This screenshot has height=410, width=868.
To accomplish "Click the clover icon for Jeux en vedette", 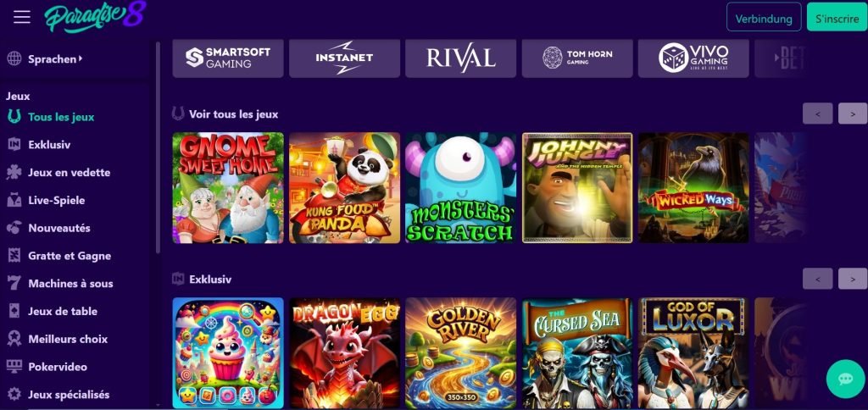I will 14,173.
